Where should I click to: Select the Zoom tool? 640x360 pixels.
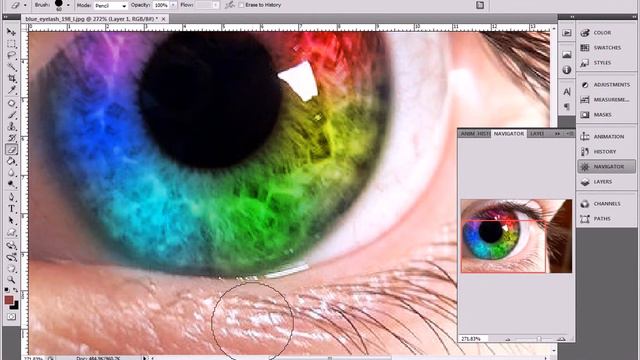click(x=11, y=280)
